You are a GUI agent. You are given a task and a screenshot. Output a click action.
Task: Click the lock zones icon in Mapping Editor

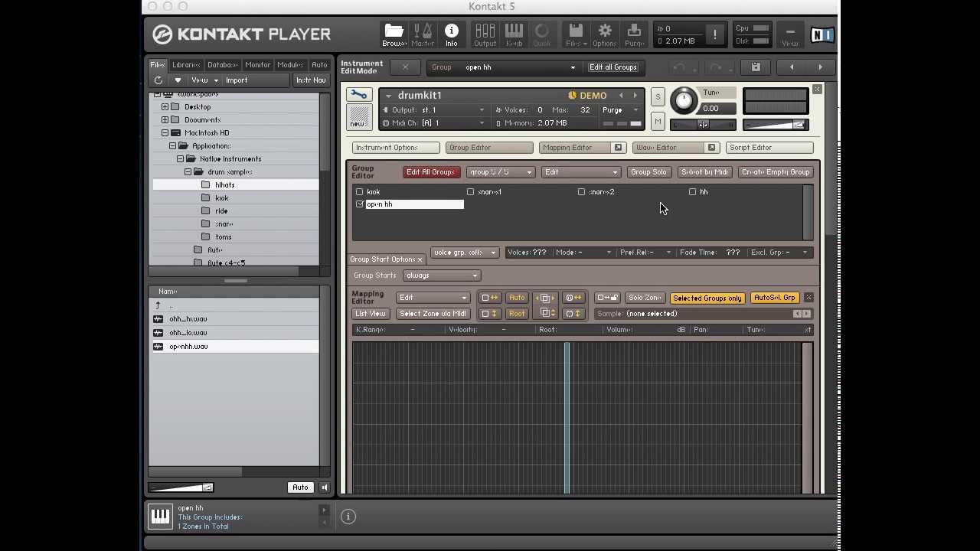[607, 298]
